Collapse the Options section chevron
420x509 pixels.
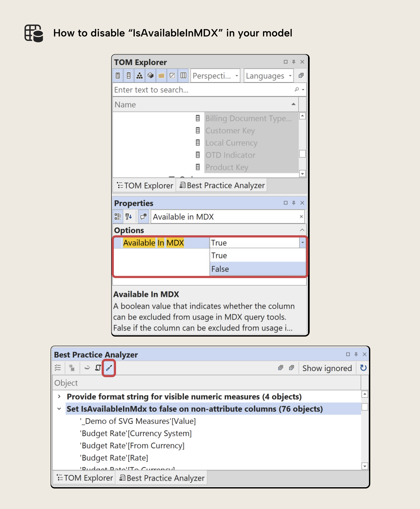coord(302,230)
